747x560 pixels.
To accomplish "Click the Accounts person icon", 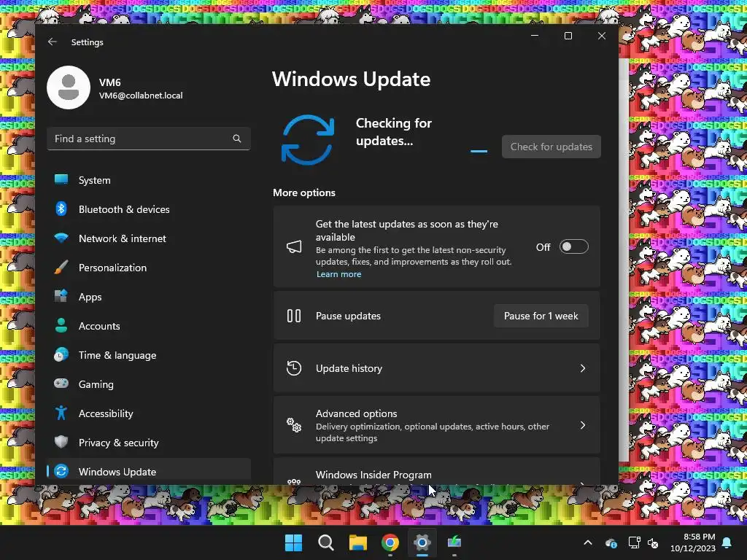I will [61, 325].
